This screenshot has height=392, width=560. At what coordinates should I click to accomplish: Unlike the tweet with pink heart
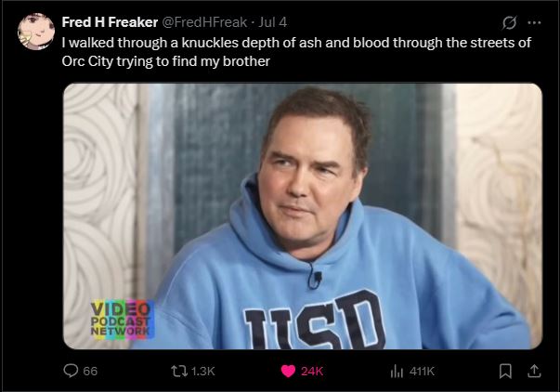tap(288, 371)
